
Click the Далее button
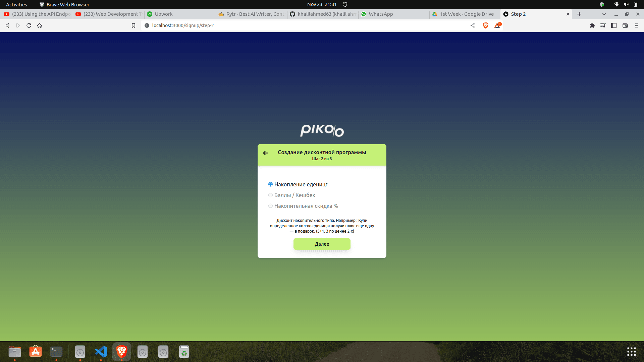coord(322,244)
